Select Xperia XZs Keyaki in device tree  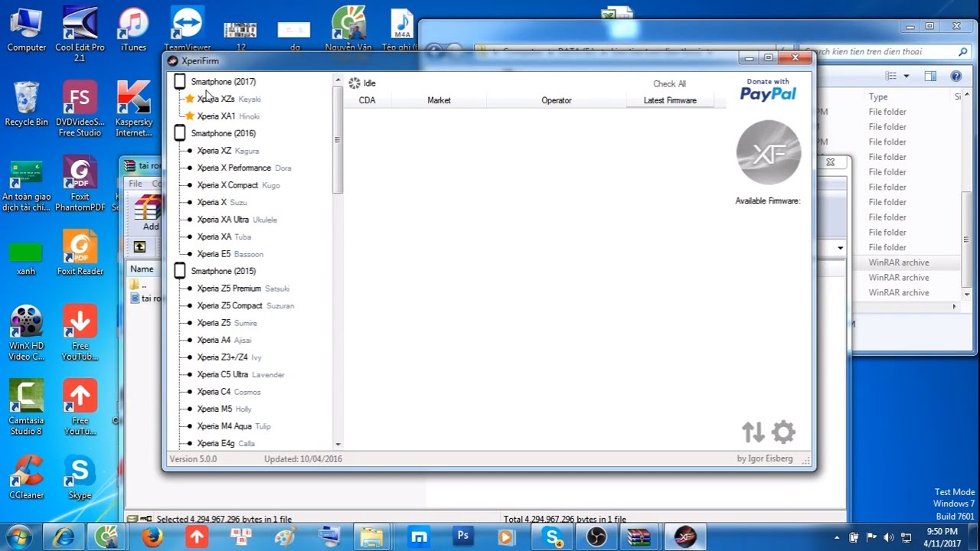pos(228,99)
